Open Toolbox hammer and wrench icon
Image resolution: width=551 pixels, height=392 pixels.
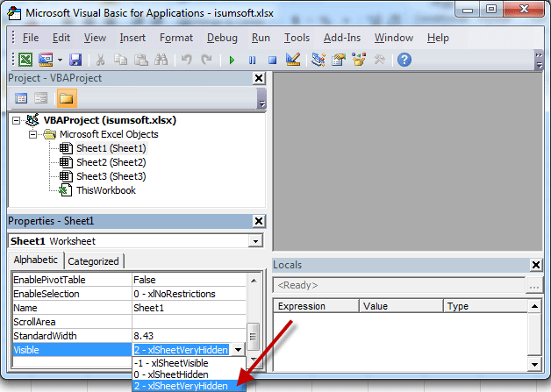pyautogui.click(x=380, y=60)
